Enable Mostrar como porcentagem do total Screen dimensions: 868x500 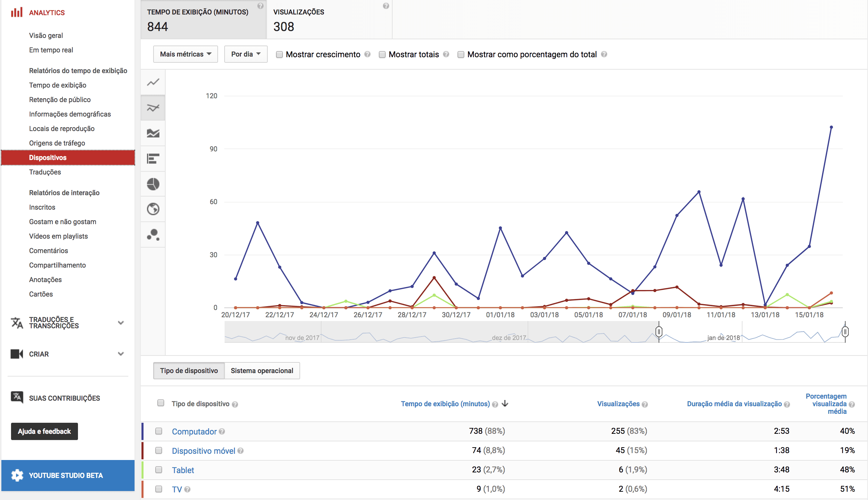460,54
